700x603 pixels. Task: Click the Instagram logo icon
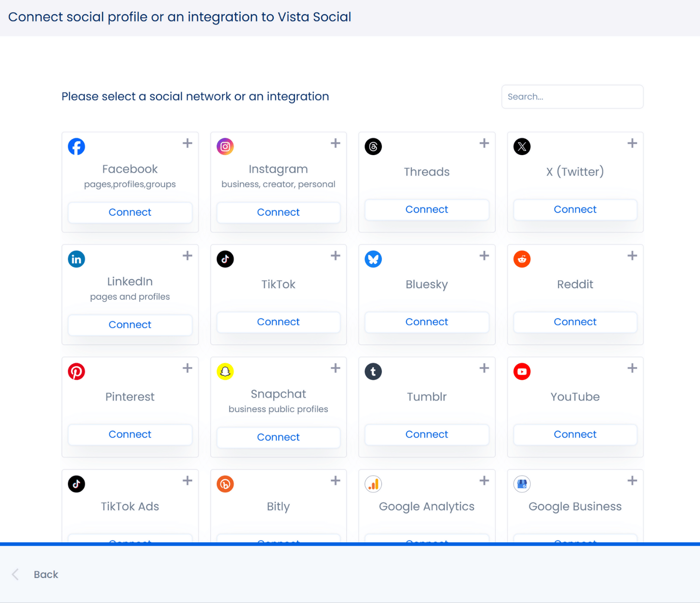click(225, 147)
